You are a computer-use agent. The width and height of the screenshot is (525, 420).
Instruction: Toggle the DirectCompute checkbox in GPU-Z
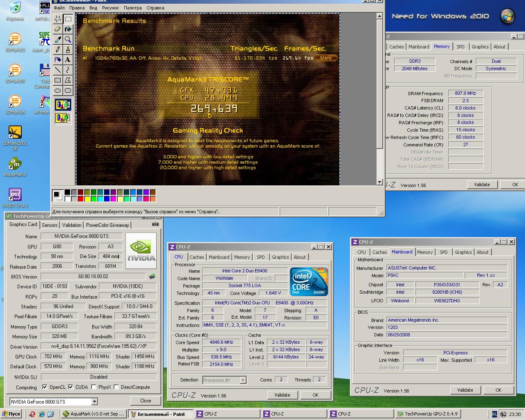pos(116,387)
